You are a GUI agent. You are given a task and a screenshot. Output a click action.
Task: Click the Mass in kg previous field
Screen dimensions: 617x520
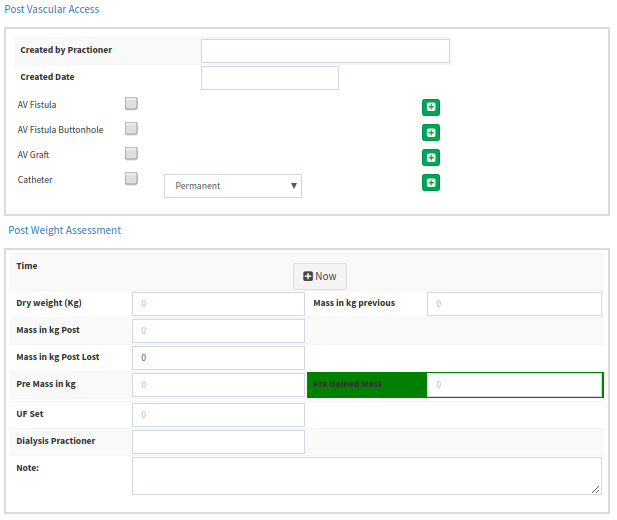514,304
